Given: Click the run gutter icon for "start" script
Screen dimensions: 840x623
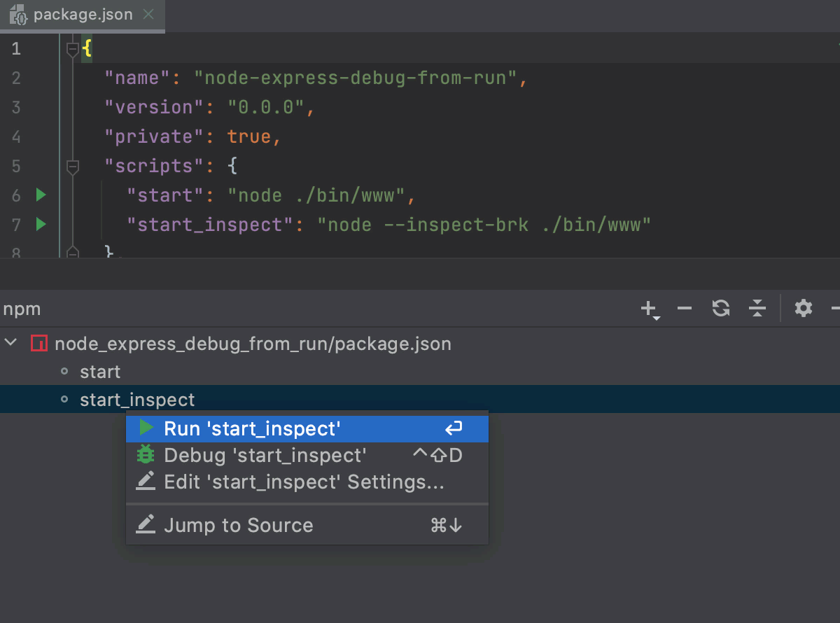Looking at the screenshot, I should point(41,195).
